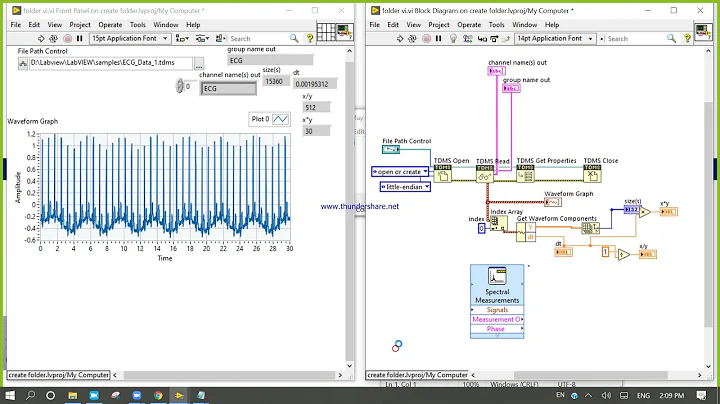Open Window menu in Block Diagram
The image size is (720, 404).
[524, 25]
